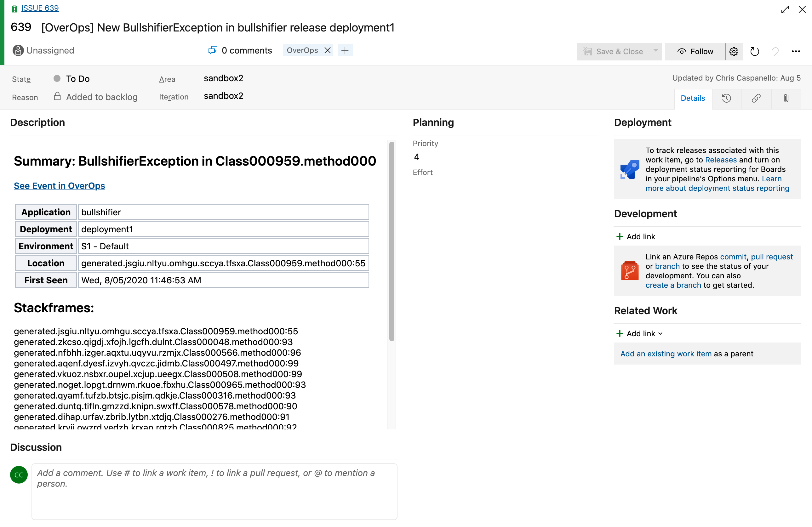Open the History tab icon
Screen dimensions: 812x527
(726, 98)
